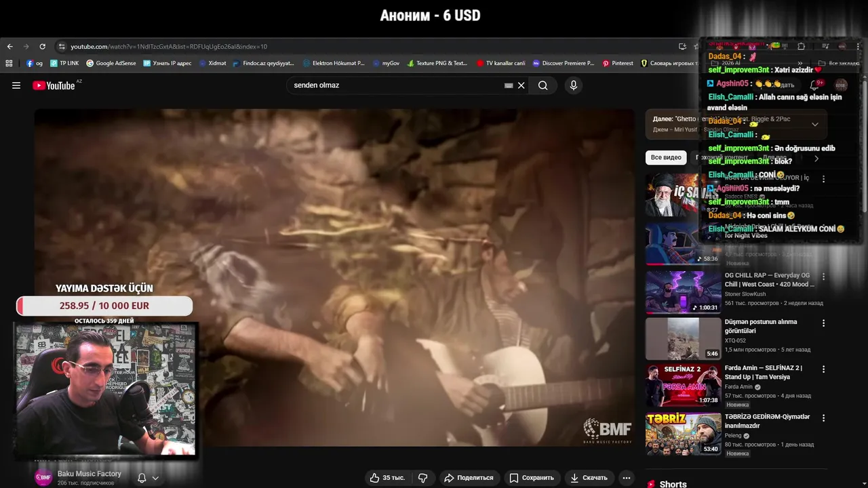Open the myGov bookmark
This screenshot has height=488, width=868.
[387, 63]
